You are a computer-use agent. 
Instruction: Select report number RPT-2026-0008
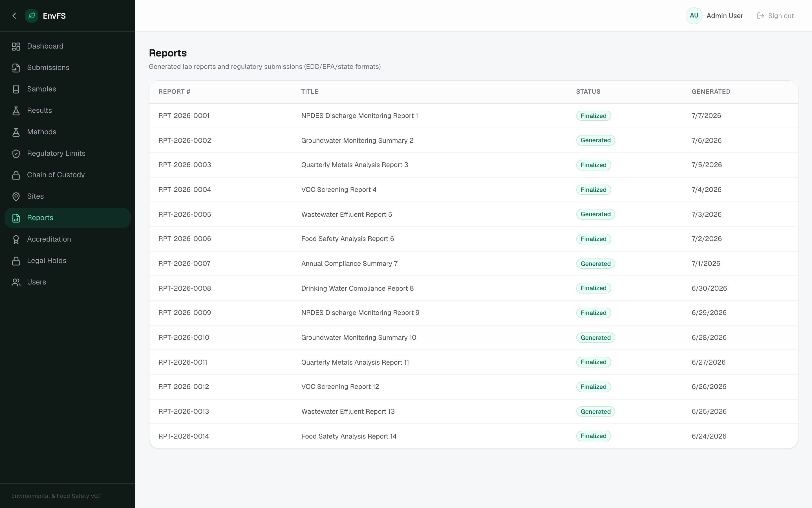pyautogui.click(x=185, y=289)
